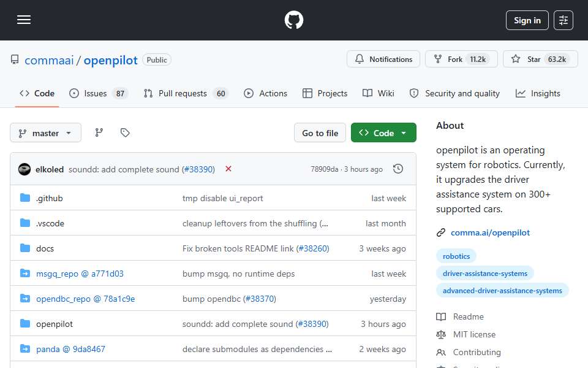Click the opendbc_repo submodule folder icon
Screen dimensions: 588x368
coord(25,299)
